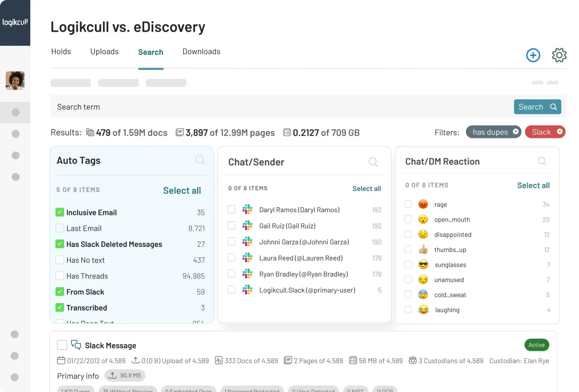Click into the Search term field
The height and width of the screenshot is (392, 579).
(282, 107)
